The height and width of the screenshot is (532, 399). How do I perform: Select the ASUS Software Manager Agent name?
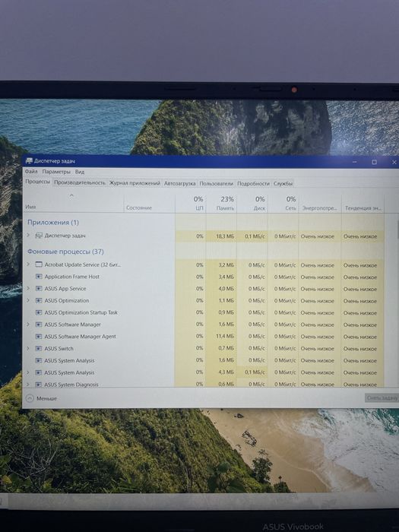click(x=80, y=337)
